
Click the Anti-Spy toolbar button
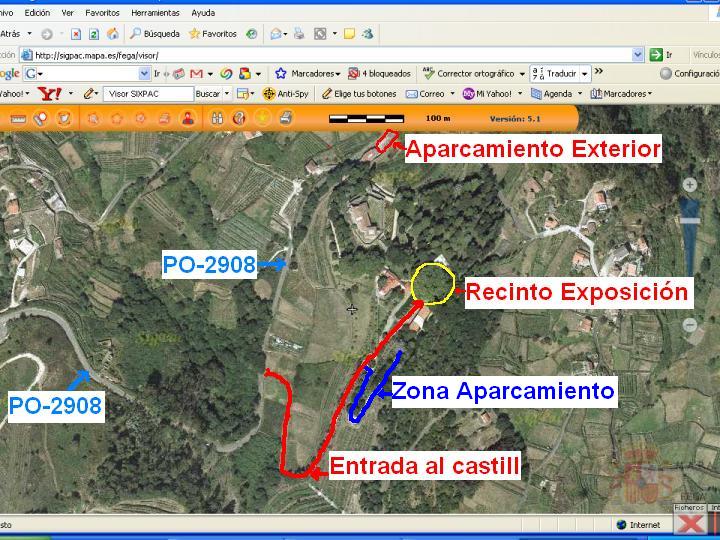(285, 93)
